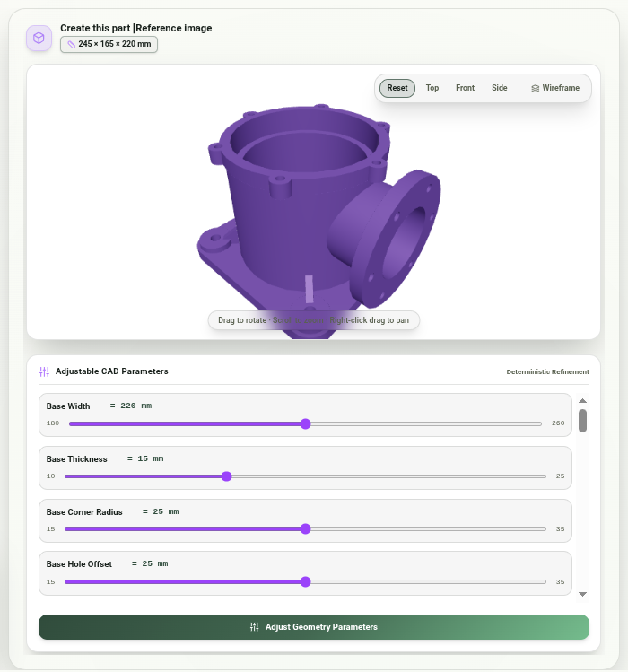Click the parameters list scroll up arrow
The image size is (628, 672).
[582, 401]
